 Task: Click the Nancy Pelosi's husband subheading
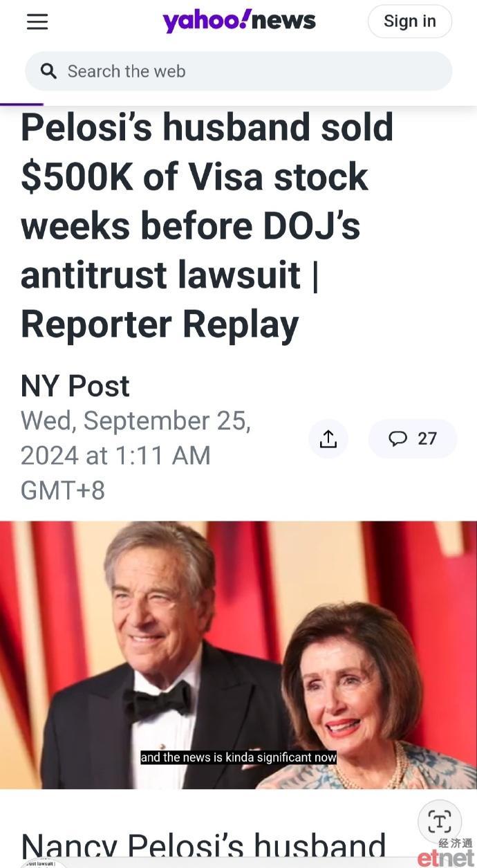[x=203, y=847]
